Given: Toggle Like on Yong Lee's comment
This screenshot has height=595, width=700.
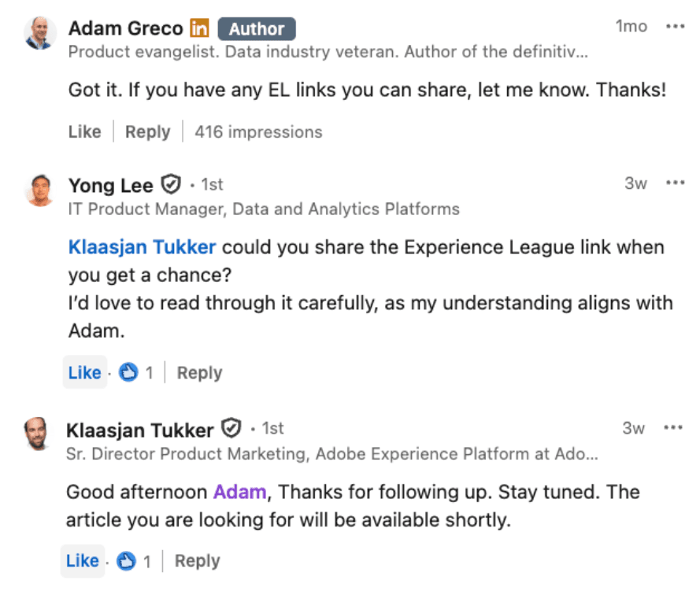Looking at the screenshot, I should [x=84, y=373].
